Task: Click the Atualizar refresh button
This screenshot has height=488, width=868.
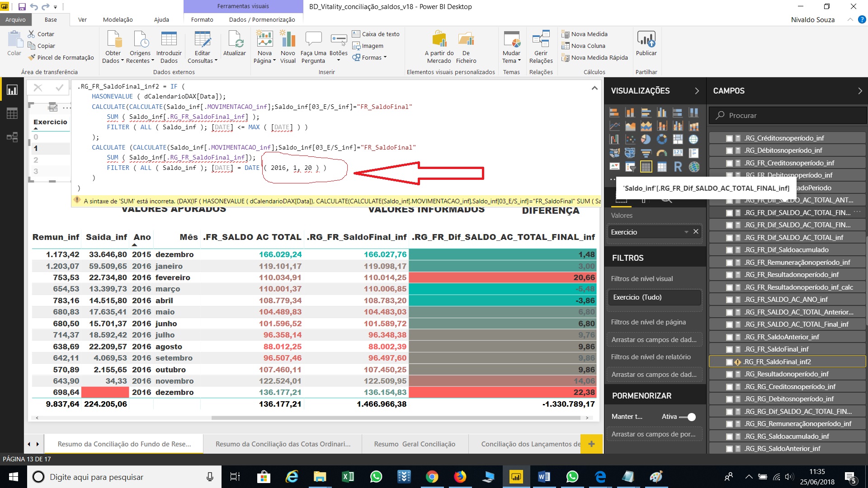Action: (x=235, y=43)
